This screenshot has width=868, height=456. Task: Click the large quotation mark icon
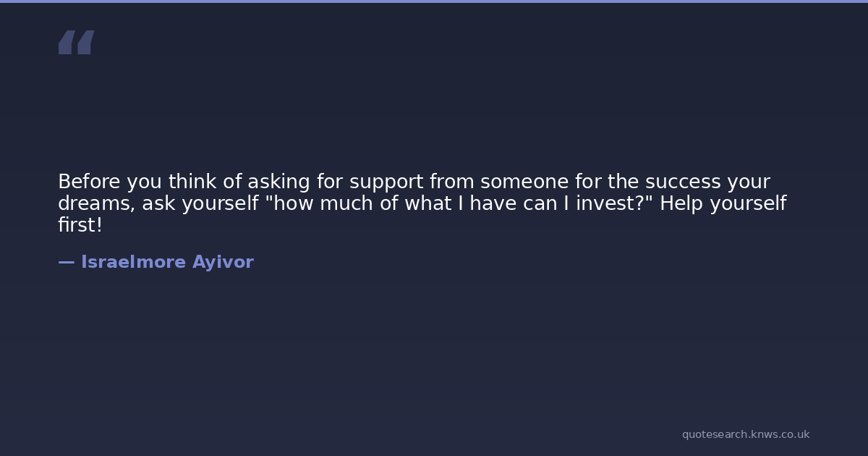[x=76, y=43]
